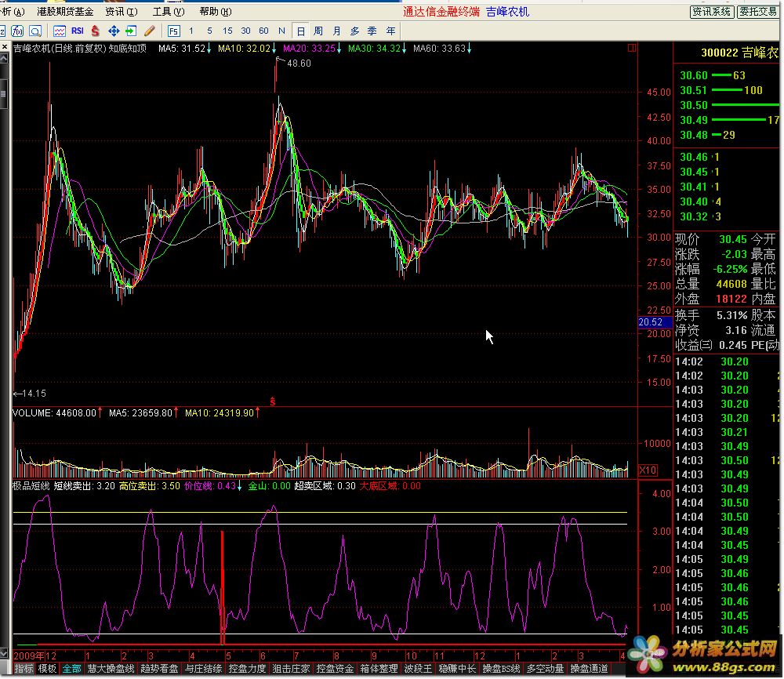Toggle the daily (日) K-line period
The image size is (784, 679).
[x=300, y=31]
